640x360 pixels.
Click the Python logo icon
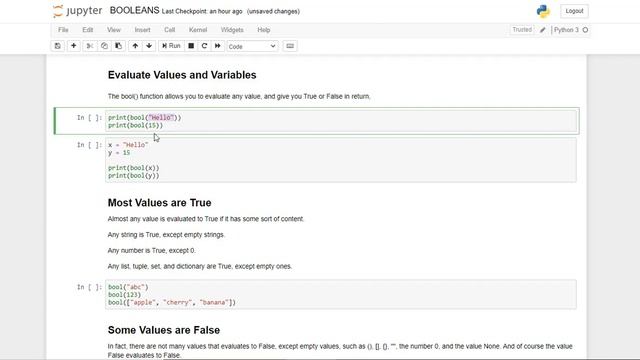[543, 11]
